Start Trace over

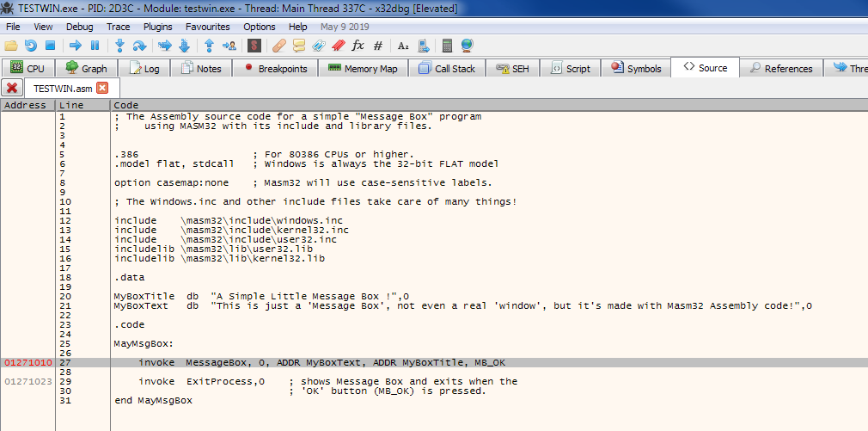coord(184,46)
